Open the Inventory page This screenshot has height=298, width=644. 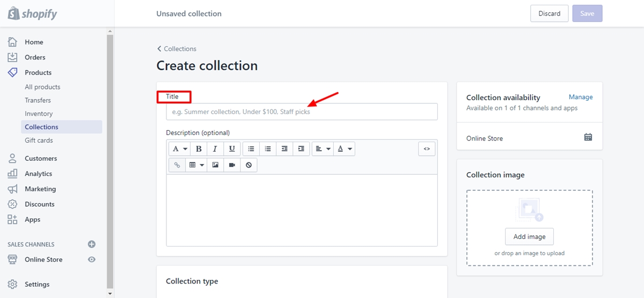coord(39,114)
